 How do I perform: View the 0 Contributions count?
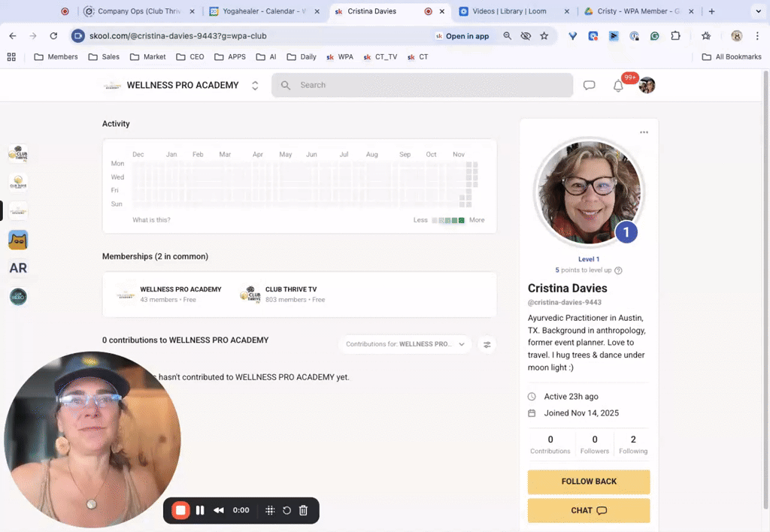(x=550, y=444)
